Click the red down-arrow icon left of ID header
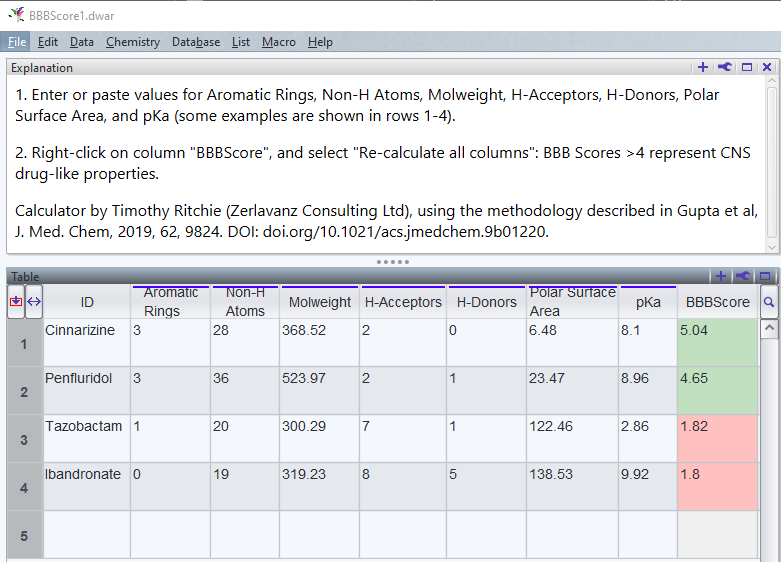 15,301
